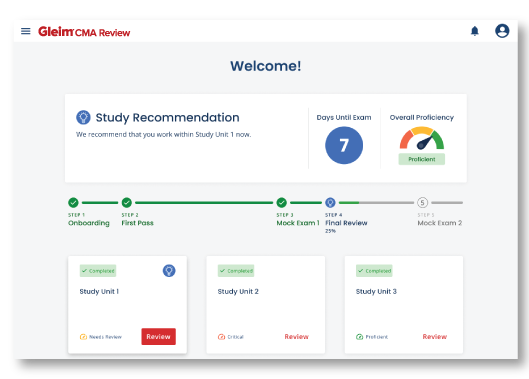Click the Step 4 Final Review lightbulb marker
529x379 pixels.
click(330, 202)
